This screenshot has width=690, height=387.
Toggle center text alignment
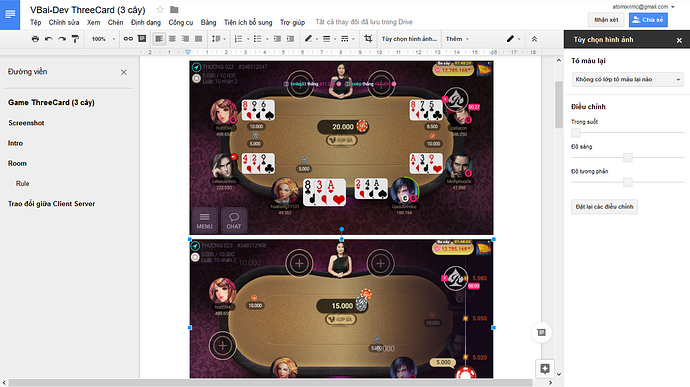tap(172, 39)
